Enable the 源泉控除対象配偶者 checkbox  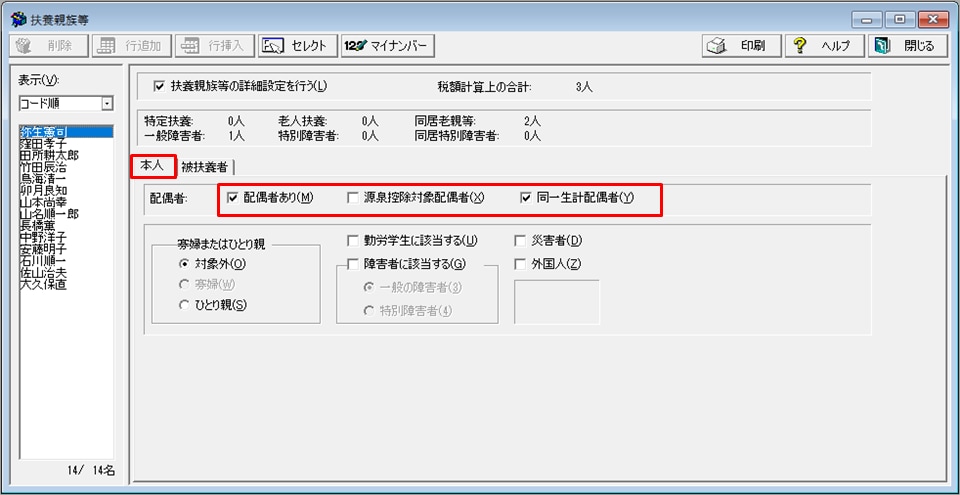[x=353, y=197]
